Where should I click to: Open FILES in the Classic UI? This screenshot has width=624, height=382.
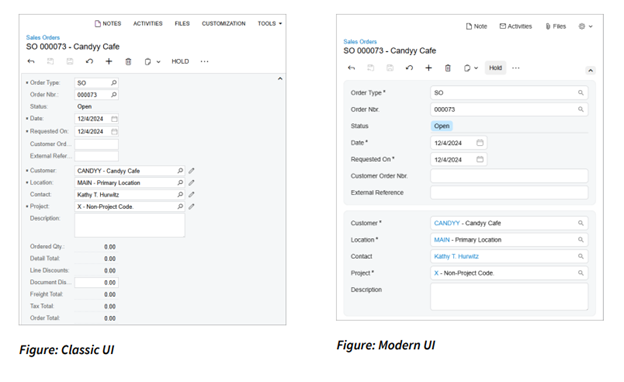click(182, 23)
